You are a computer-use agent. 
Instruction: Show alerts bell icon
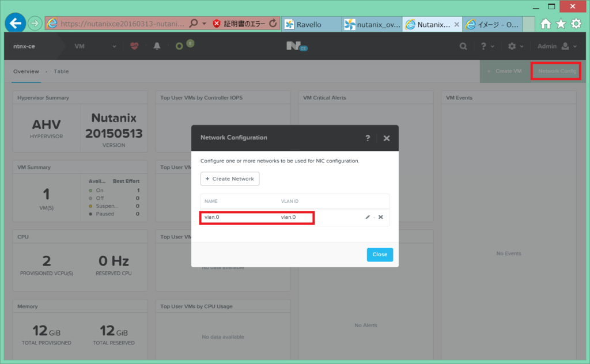(157, 46)
